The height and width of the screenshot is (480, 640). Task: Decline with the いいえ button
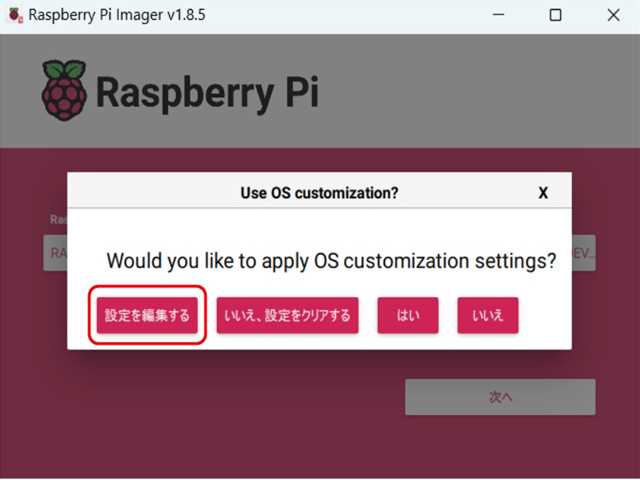pos(488,315)
